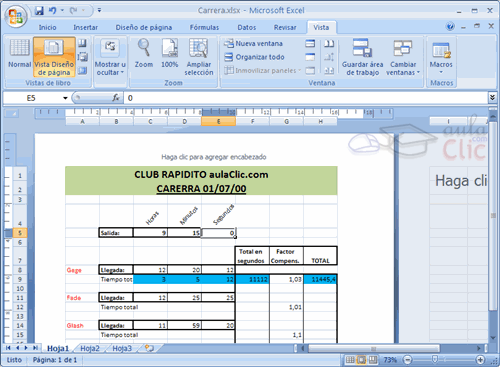The width and height of the screenshot is (500, 367).
Task: Open the Fórmulas ribbon tab
Action: click(x=204, y=28)
